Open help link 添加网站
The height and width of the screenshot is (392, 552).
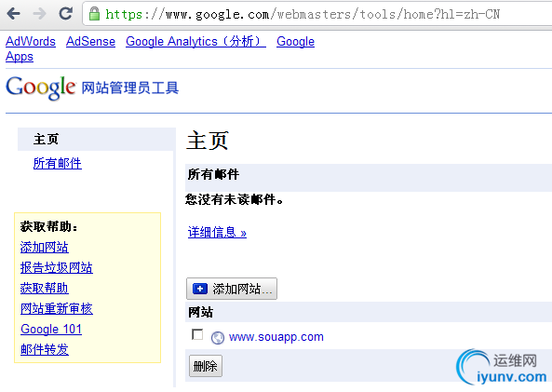pos(45,248)
